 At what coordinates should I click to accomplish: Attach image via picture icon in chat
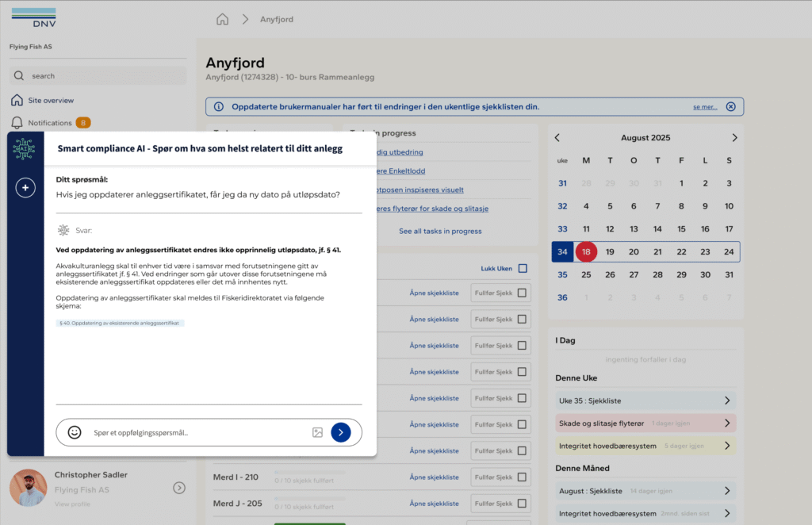coord(317,432)
